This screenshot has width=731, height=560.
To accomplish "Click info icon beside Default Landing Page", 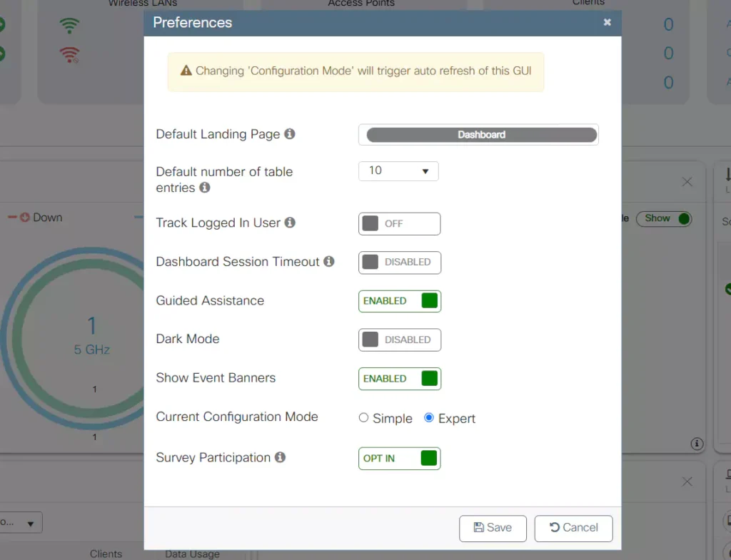I will pos(290,134).
